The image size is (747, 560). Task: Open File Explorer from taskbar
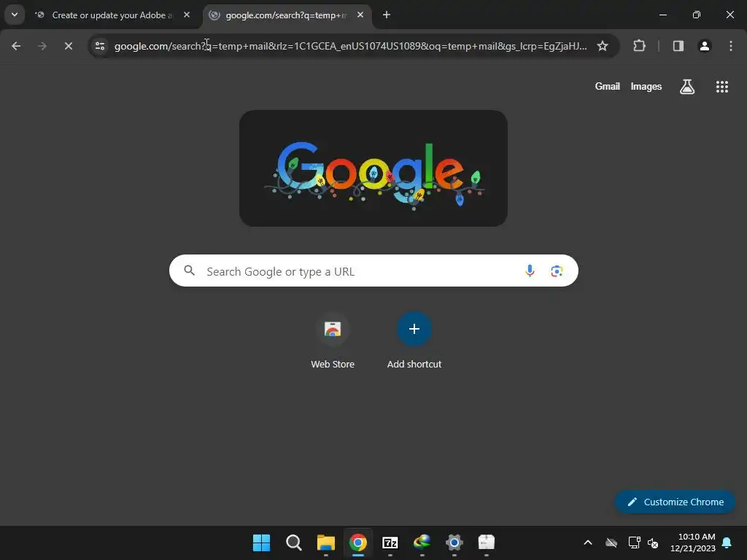tap(326, 542)
